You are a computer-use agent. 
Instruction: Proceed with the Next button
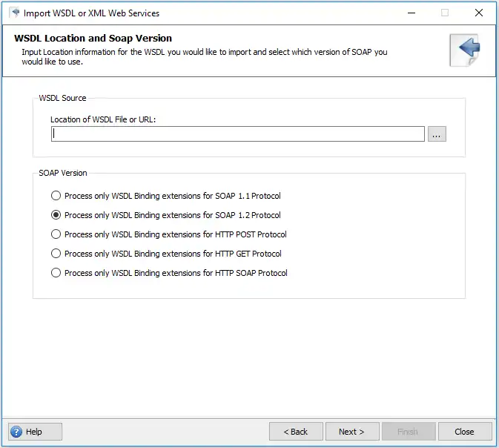pos(352,432)
